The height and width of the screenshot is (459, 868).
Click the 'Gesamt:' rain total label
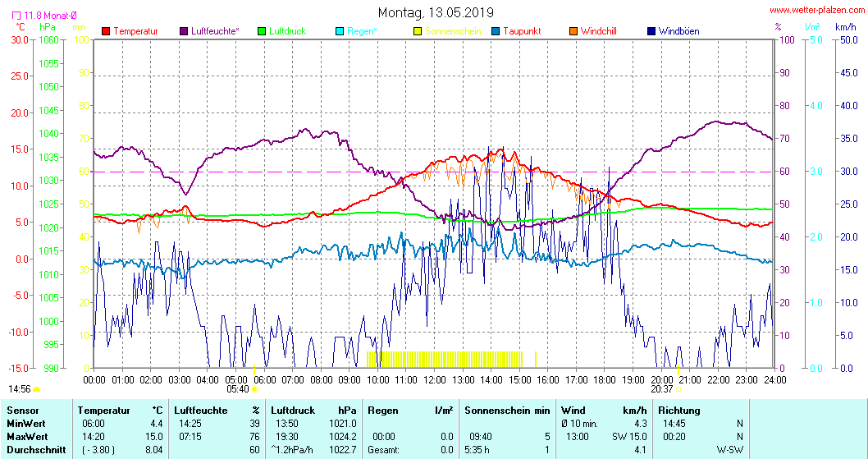[x=383, y=450]
